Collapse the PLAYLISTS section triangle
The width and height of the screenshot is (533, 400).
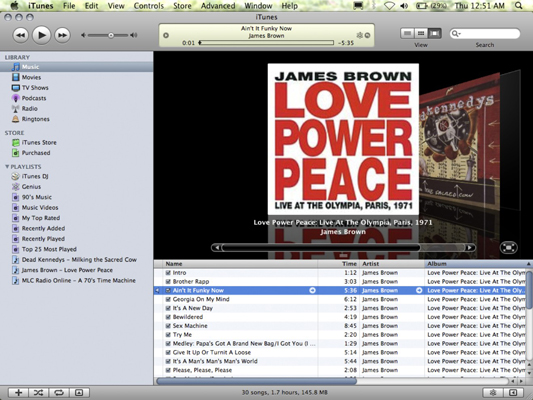coord(7,167)
